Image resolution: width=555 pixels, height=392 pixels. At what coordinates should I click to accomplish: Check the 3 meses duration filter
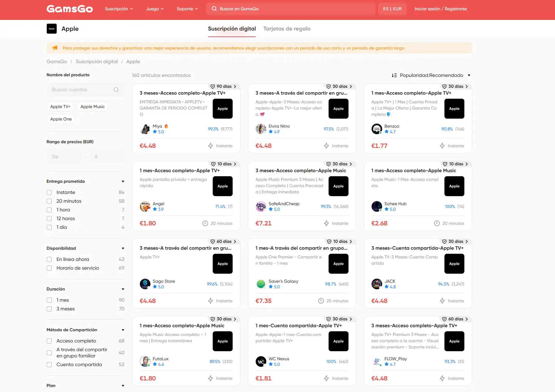pyautogui.click(x=49, y=309)
